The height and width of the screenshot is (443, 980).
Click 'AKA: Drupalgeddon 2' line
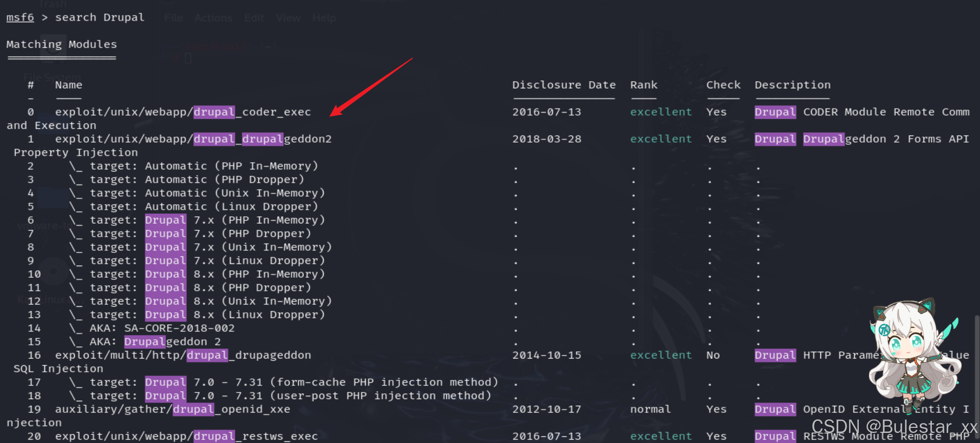click(155, 342)
